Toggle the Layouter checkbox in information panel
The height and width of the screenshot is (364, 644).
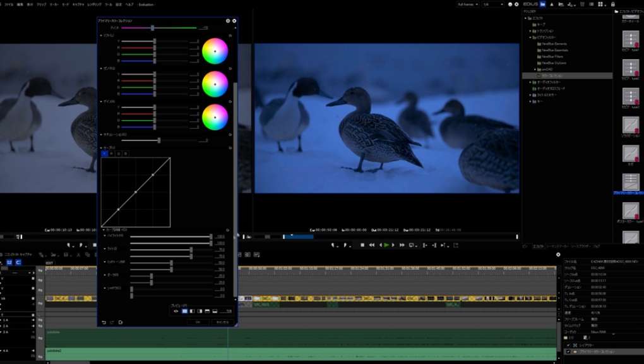click(x=568, y=345)
